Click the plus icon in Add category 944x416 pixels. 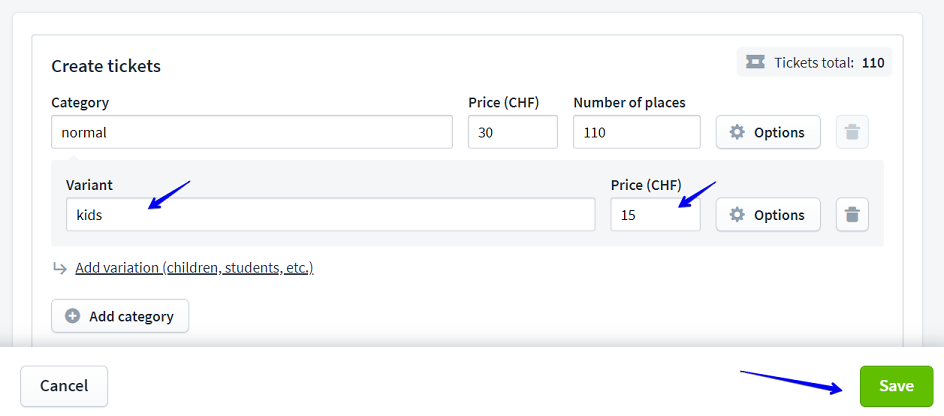pyautogui.click(x=73, y=316)
